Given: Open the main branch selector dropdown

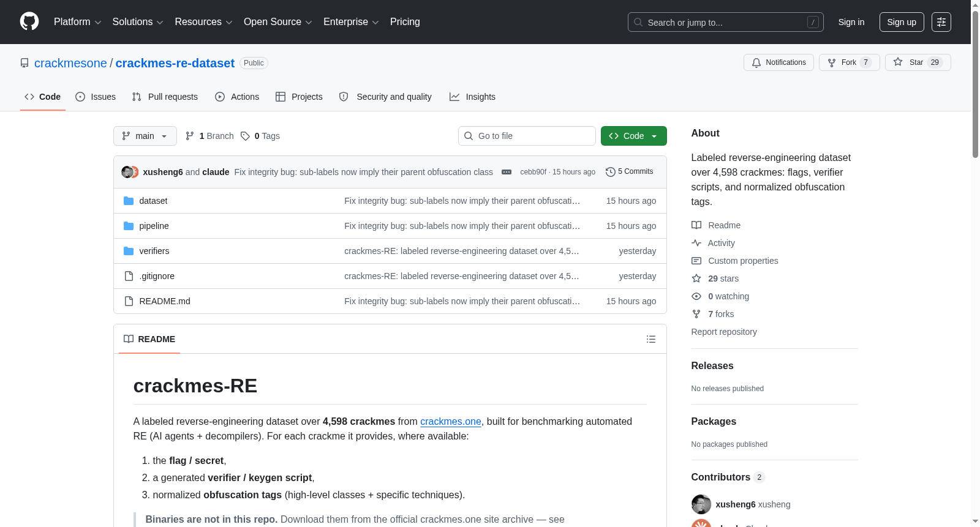Looking at the screenshot, I should pos(145,136).
